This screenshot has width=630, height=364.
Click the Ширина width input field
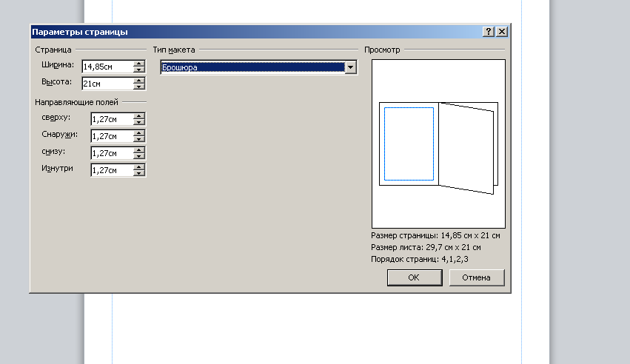(107, 67)
